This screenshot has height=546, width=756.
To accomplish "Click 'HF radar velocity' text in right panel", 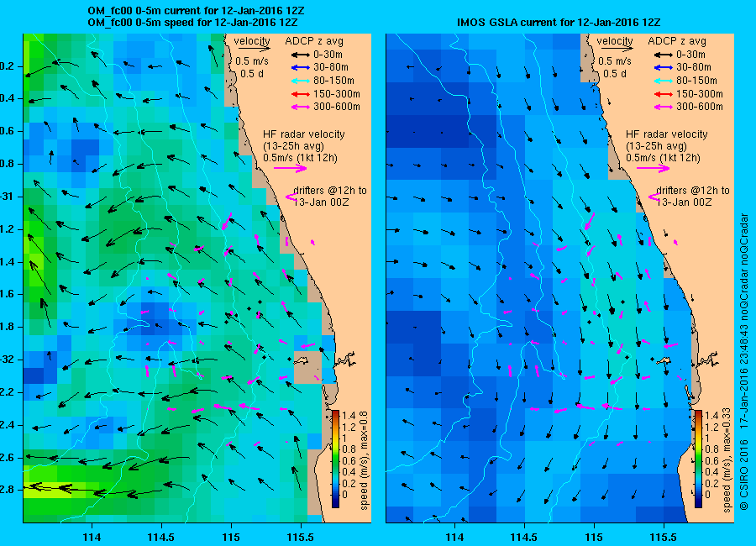I will point(667,134).
